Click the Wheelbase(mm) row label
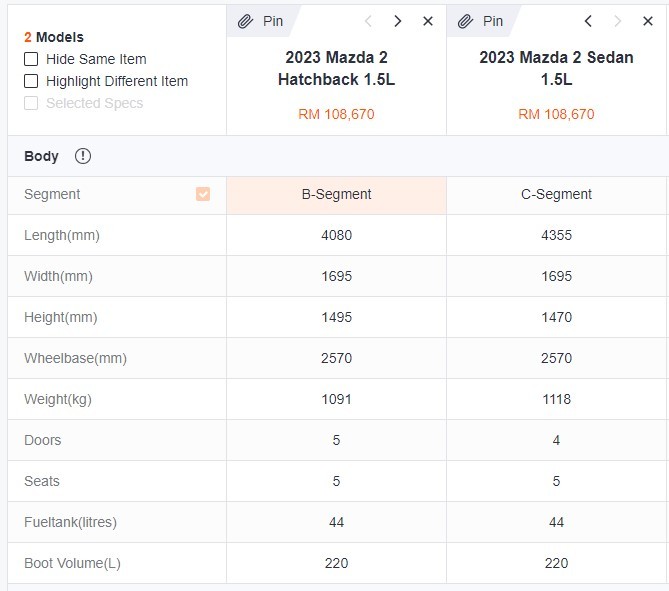 tap(76, 358)
